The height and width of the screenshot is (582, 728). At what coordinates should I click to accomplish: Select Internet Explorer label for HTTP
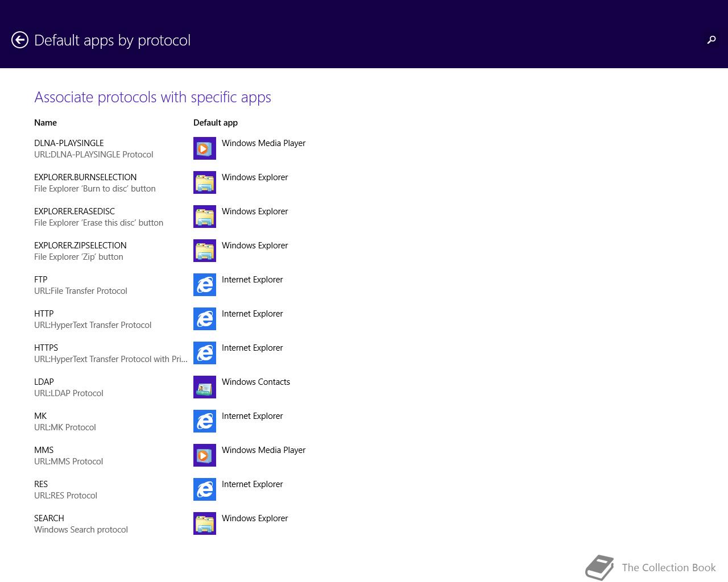click(252, 314)
